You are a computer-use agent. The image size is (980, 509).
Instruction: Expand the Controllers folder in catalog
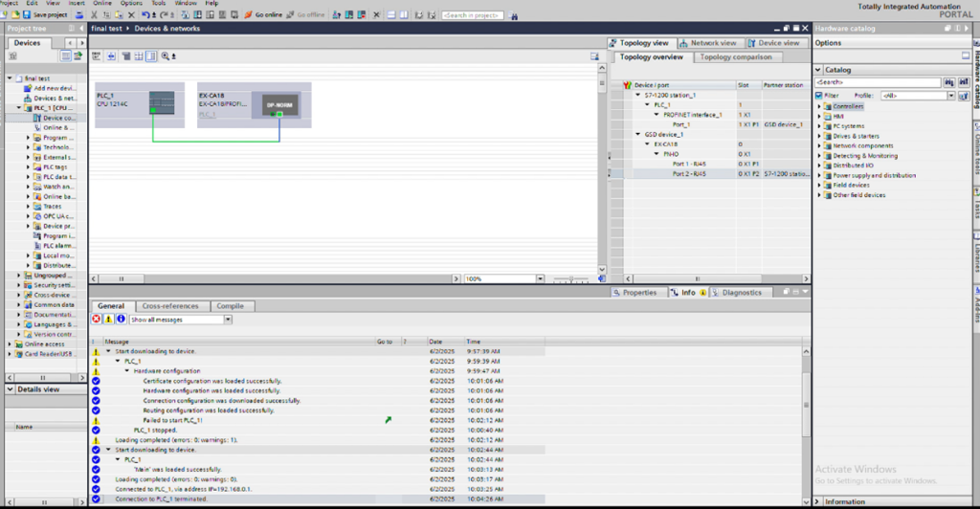819,106
